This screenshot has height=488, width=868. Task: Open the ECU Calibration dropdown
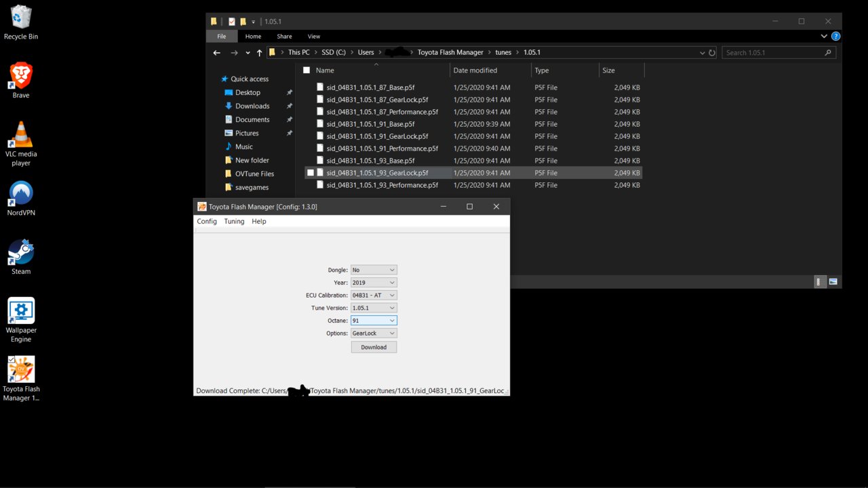coord(374,296)
